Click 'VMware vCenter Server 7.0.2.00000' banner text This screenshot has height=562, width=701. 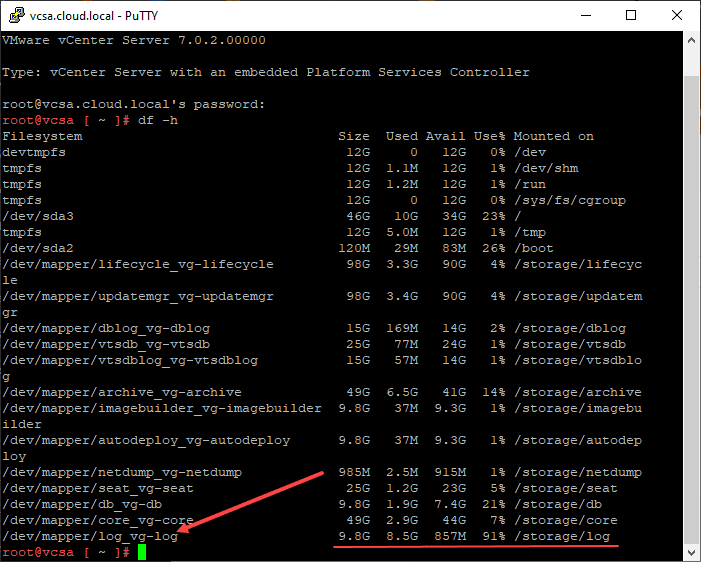pos(134,40)
